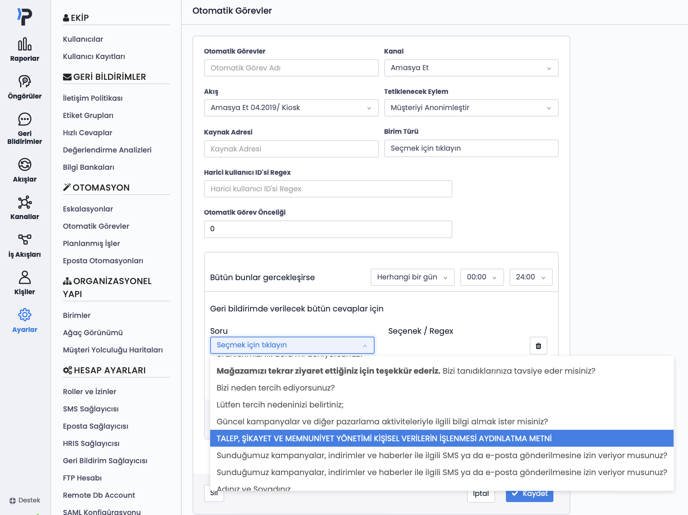
Task: Click the Birim Türü selection field
Action: (471, 148)
